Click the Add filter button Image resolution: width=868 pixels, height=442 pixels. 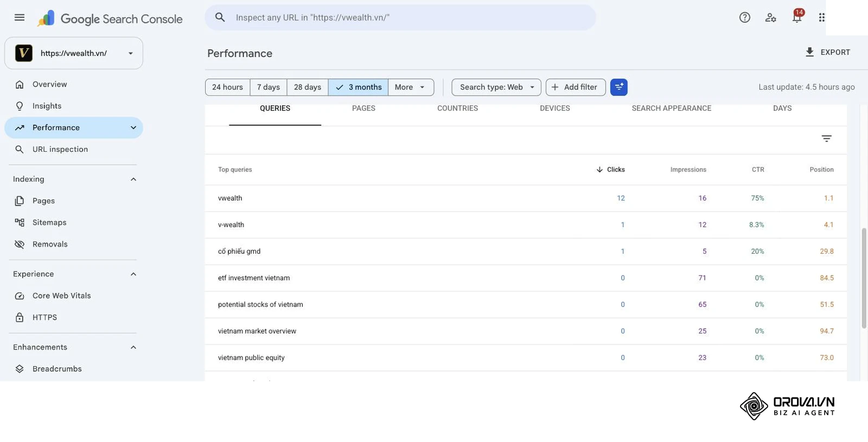[576, 87]
